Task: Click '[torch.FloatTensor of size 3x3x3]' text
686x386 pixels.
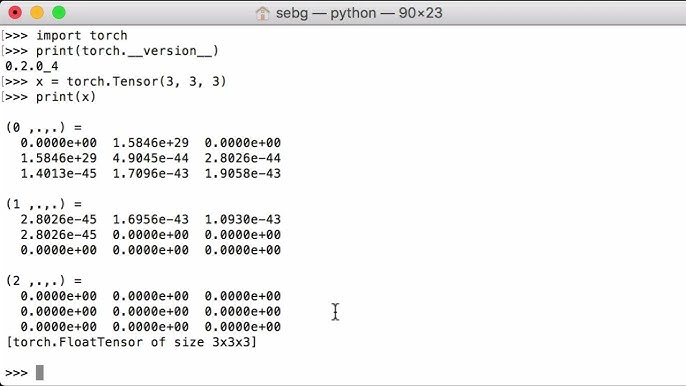Action: pos(131,342)
